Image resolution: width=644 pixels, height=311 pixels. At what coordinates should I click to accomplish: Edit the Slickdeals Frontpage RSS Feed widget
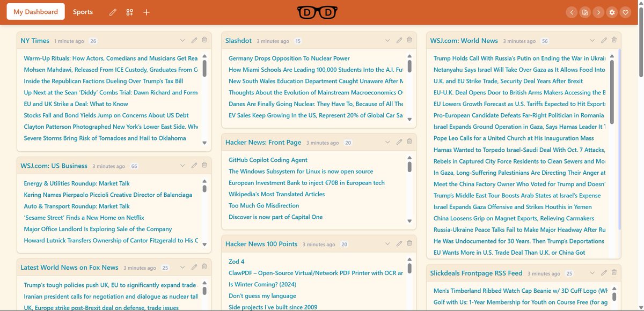pyautogui.click(x=604, y=273)
